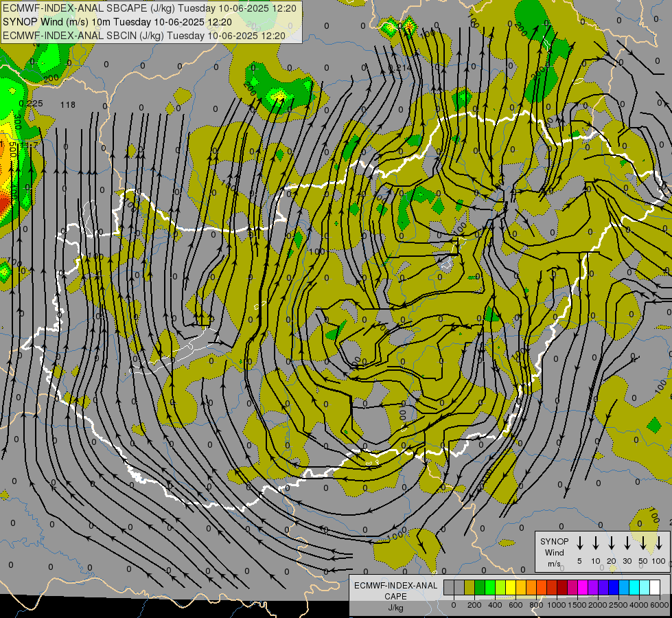This screenshot has width=672, height=618.
Task: Click the 30 m/s wind arrow in legend
Action: pyautogui.click(x=627, y=543)
